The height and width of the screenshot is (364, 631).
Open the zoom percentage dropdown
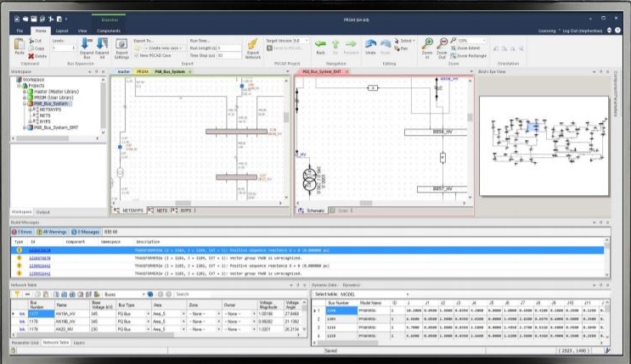click(484, 41)
